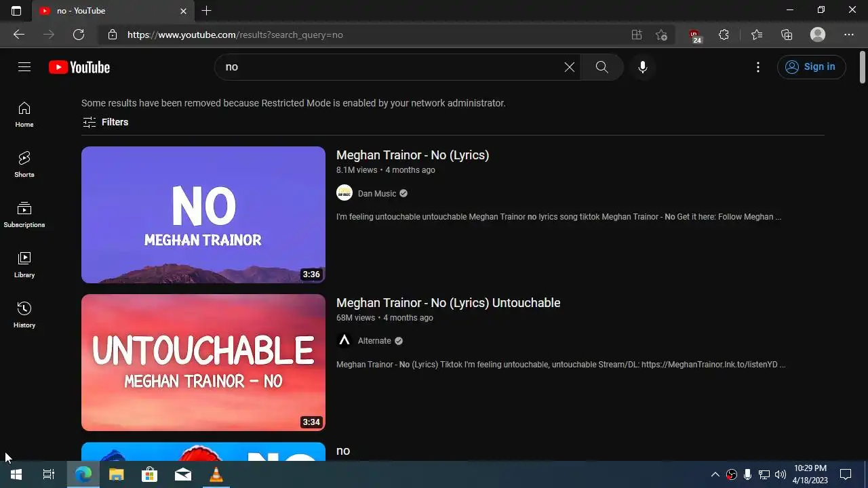The image size is (868, 488).
Task: Open the red extension icon with badge 24
Action: [694, 35]
